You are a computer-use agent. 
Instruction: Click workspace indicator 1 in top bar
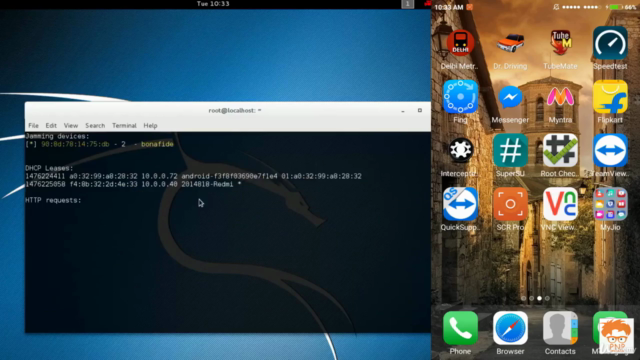click(x=407, y=4)
